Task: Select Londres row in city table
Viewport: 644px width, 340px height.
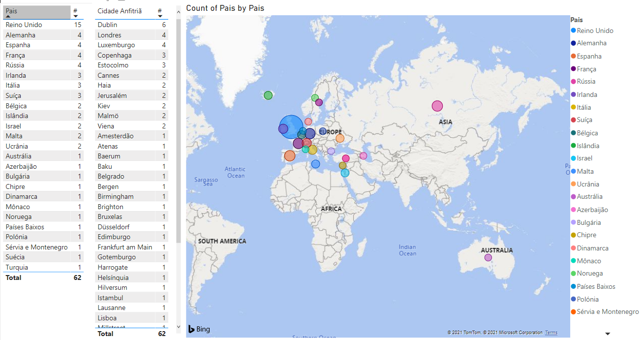Action: pos(132,35)
